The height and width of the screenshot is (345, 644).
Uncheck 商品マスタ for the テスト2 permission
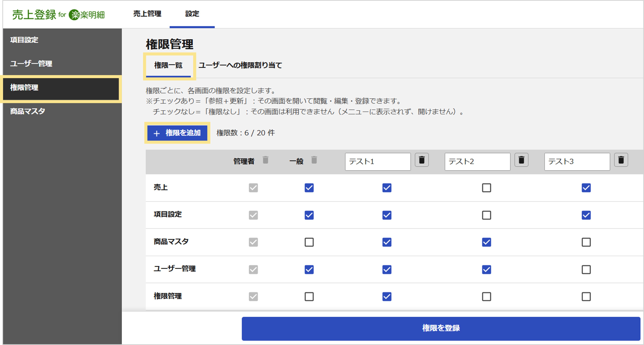click(x=487, y=242)
